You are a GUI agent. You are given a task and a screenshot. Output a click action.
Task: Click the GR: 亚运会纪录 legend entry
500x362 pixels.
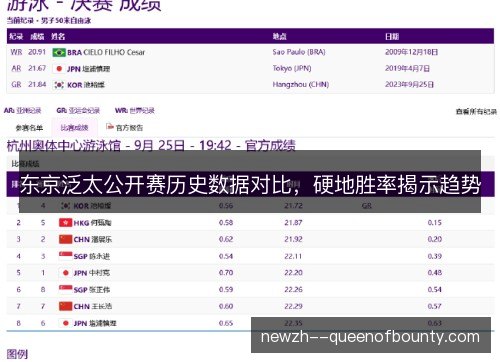click(x=78, y=110)
